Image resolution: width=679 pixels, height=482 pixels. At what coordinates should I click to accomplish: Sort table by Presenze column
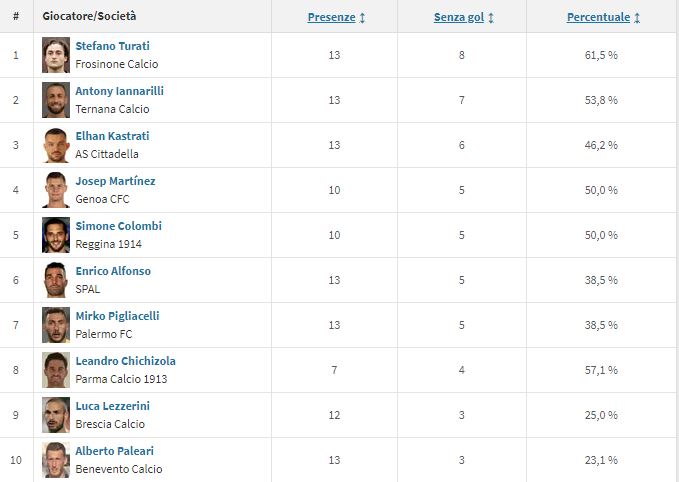point(336,17)
